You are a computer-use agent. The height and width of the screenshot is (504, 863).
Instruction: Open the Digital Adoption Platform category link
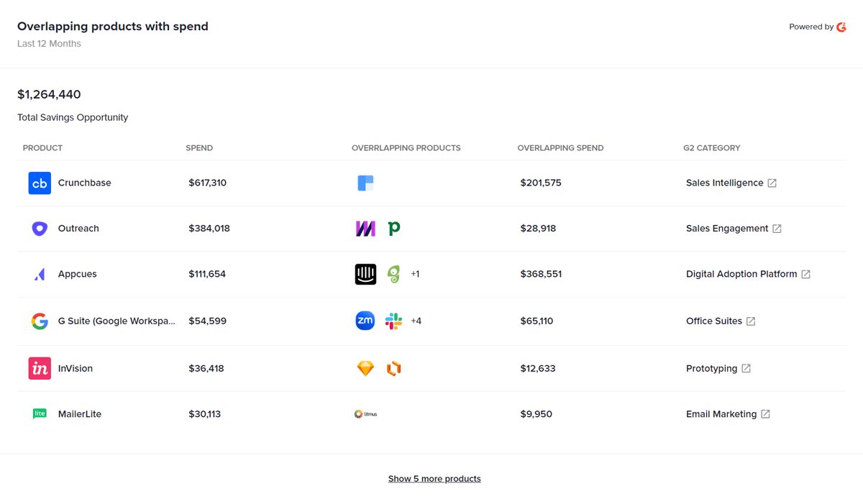coord(741,274)
